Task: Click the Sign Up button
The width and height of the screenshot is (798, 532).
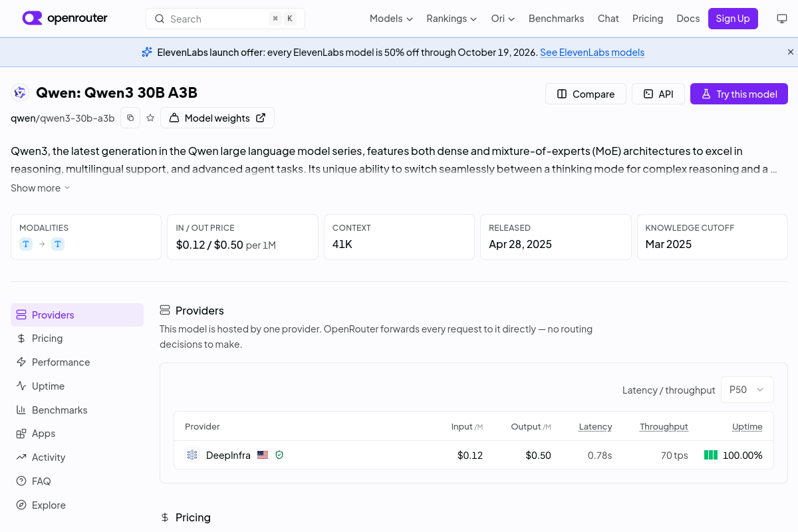Action: coord(733,19)
